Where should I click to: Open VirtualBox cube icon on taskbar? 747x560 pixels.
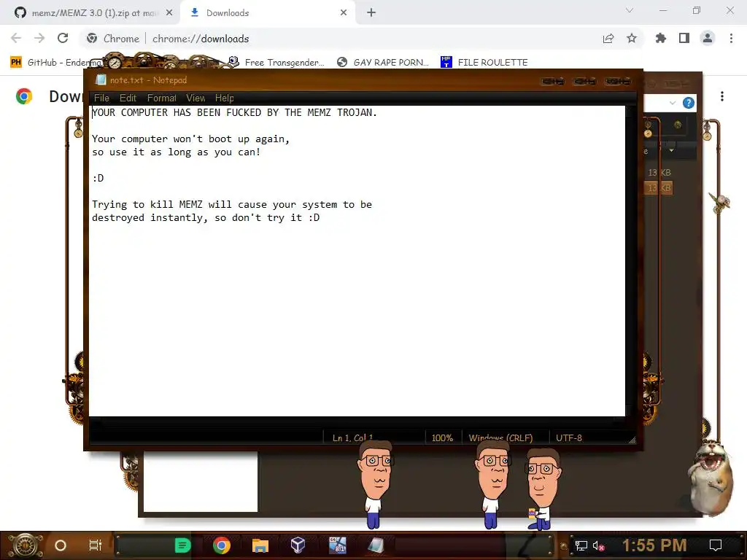pos(298,545)
